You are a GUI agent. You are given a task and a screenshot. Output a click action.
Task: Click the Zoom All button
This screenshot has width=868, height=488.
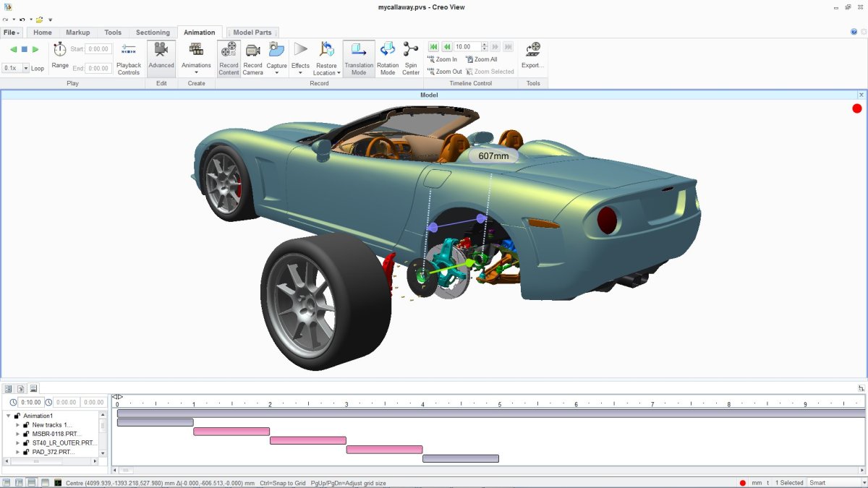pos(482,59)
